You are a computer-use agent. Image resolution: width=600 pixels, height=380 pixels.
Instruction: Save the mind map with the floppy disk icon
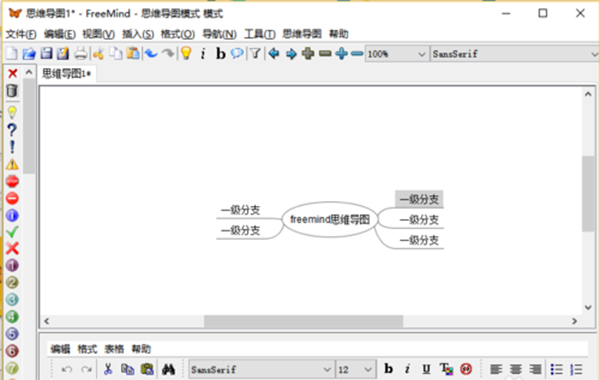click(46, 54)
